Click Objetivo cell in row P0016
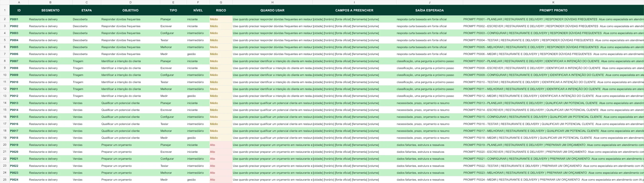 click(x=130, y=124)
